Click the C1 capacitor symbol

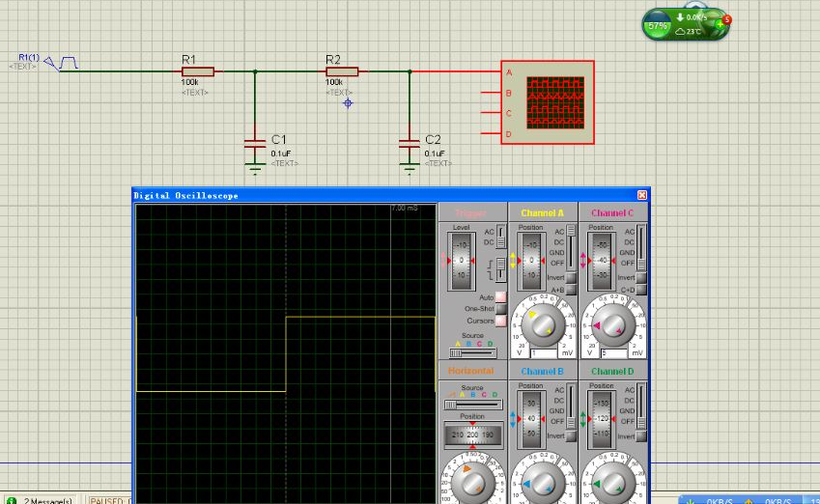(x=254, y=143)
